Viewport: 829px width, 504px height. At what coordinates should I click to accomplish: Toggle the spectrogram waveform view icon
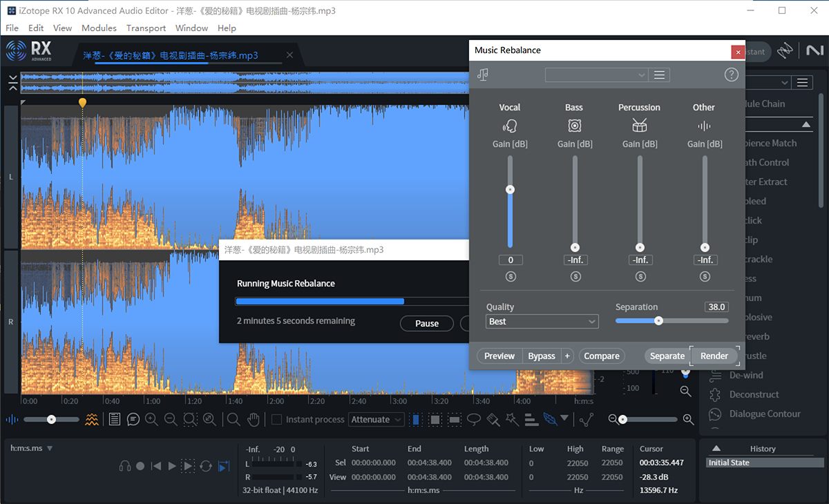(92, 419)
